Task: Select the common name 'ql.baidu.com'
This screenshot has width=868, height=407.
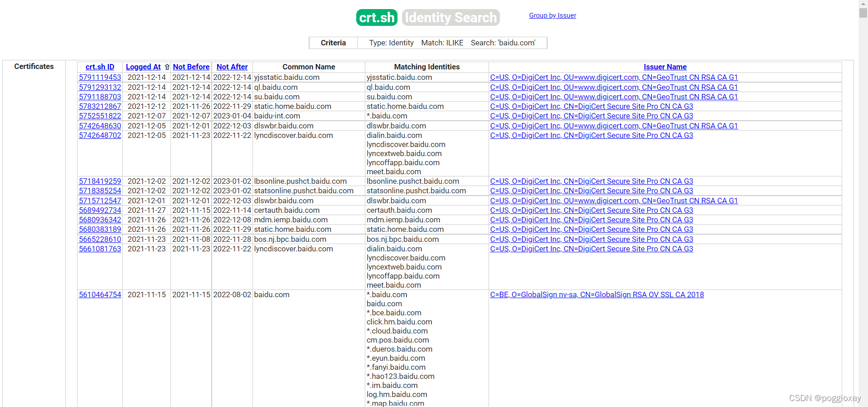Action: 276,87
